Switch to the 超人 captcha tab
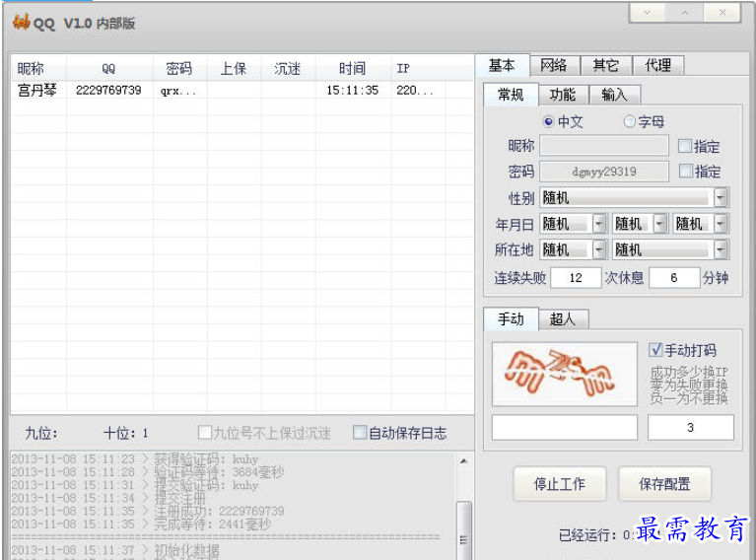 click(563, 318)
